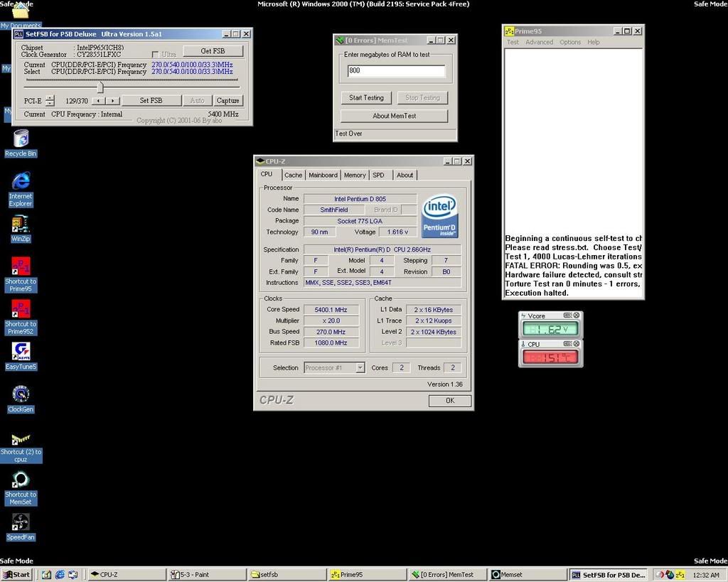Click the Intel Pentium D logo in CPU-Z
728x582 pixels.
pyautogui.click(x=439, y=216)
